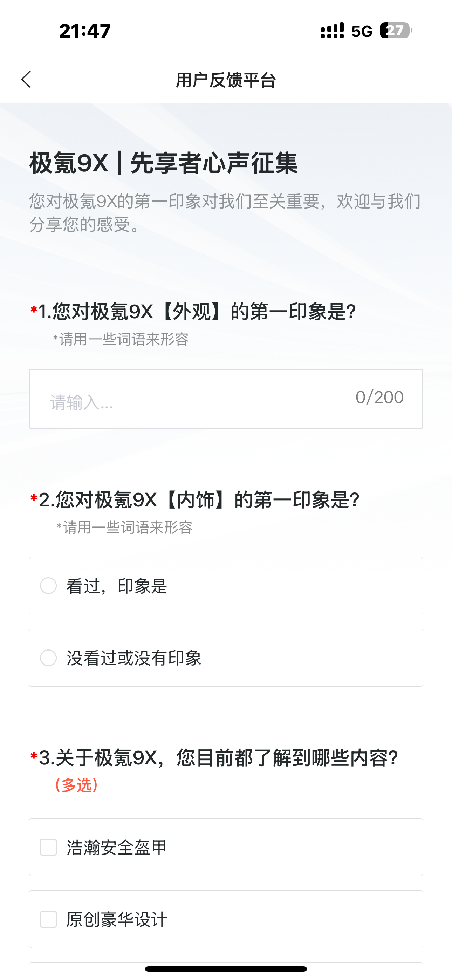Focus the 请输入 text field for 外观
Screen dimensions: 452x980
click(226, 399)
